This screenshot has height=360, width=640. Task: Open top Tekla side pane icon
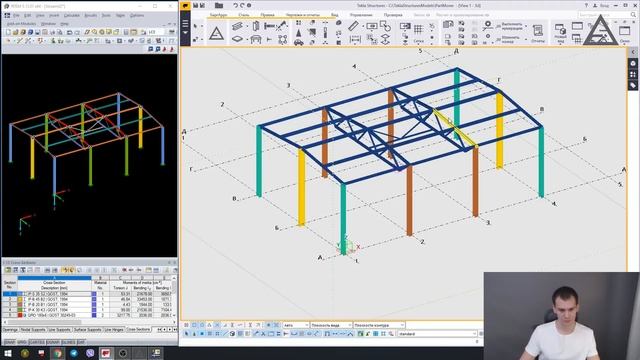(633, 63)
